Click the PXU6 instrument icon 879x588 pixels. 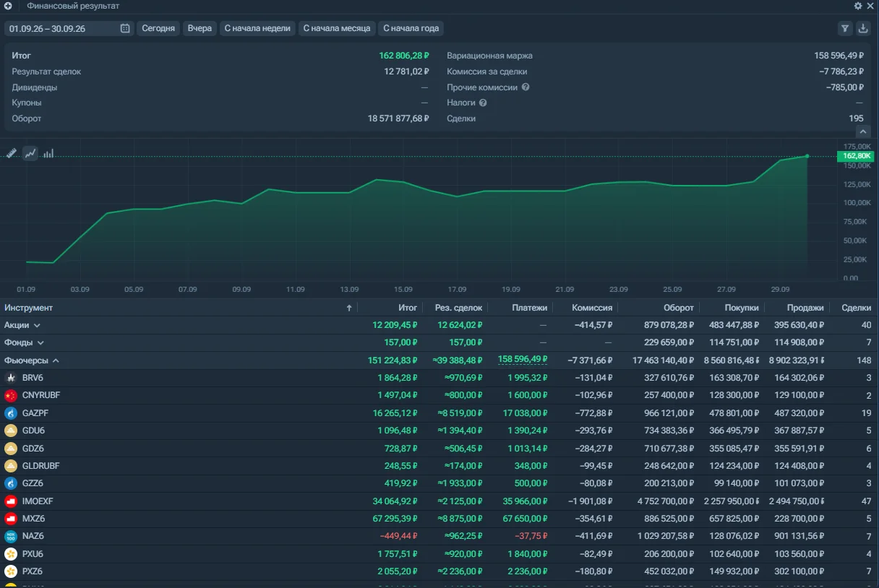(x=11, y=554)
